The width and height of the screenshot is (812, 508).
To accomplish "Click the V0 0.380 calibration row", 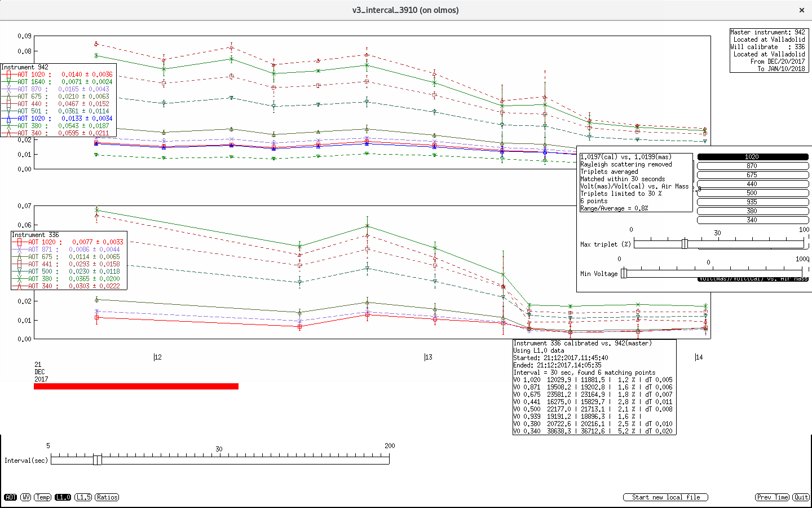I will [x=593, y=424].
